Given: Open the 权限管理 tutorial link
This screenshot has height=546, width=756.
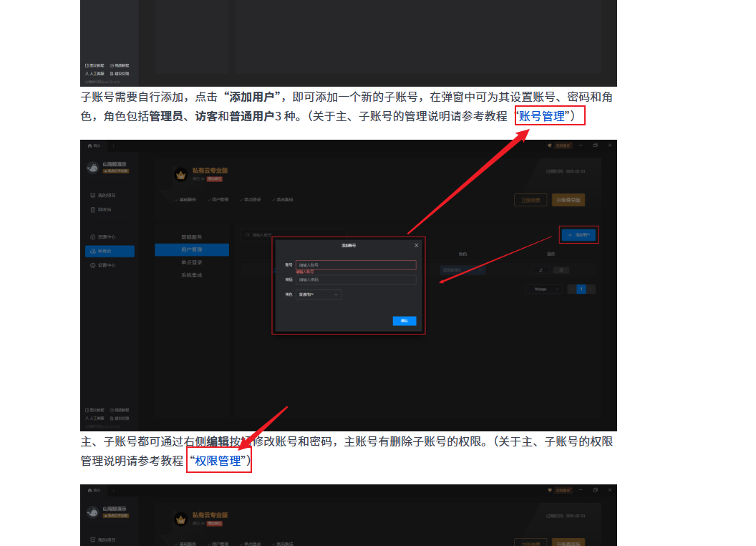Looking at the screenshot, I should [x=218, y=461].
